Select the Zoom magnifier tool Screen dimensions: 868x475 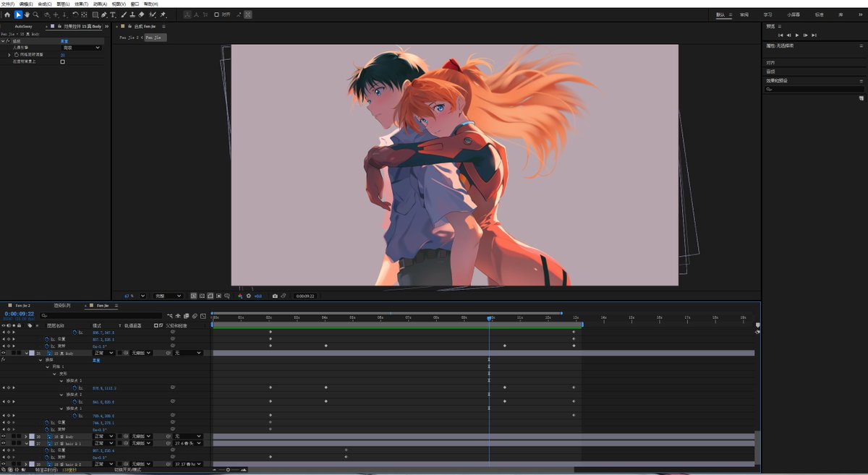(x=35, y=14)
